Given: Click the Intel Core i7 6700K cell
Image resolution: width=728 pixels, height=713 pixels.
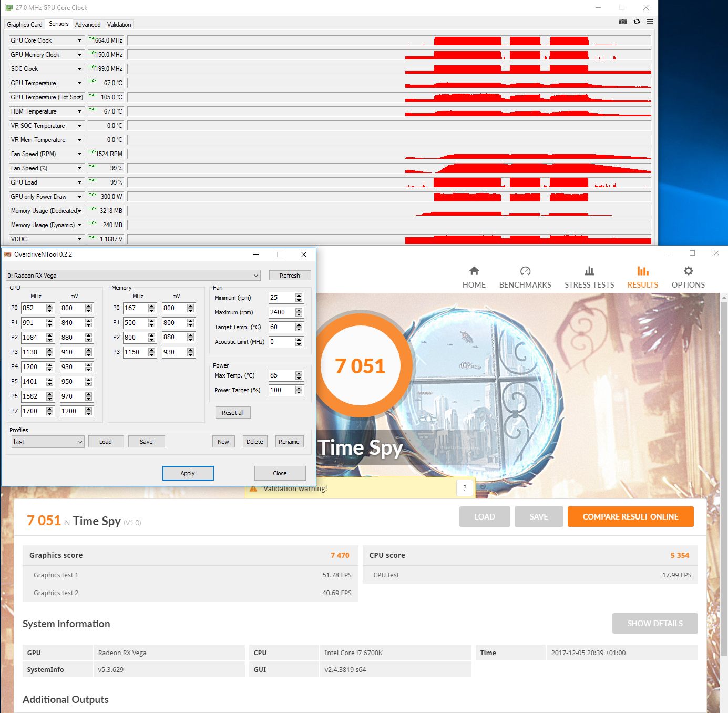Looking at the screenshot, I should coord(395,653).
